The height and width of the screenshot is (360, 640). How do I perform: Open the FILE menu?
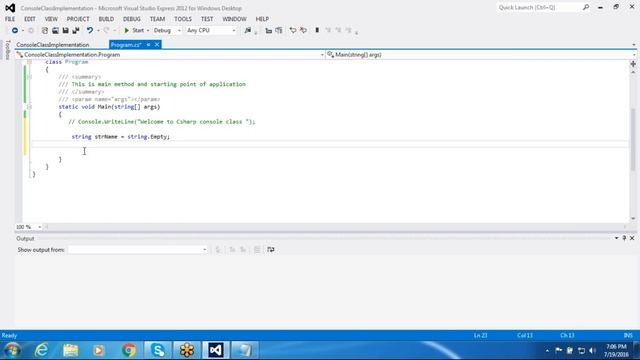coord(10,19)
